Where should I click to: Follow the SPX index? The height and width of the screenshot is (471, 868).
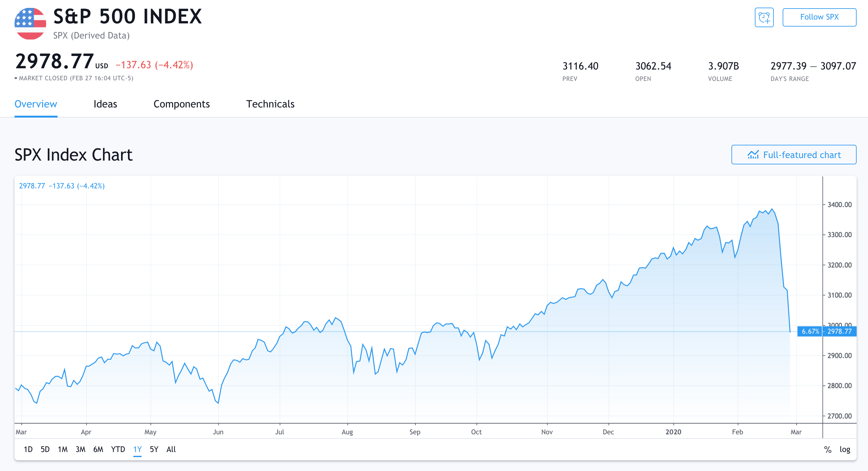819,17
